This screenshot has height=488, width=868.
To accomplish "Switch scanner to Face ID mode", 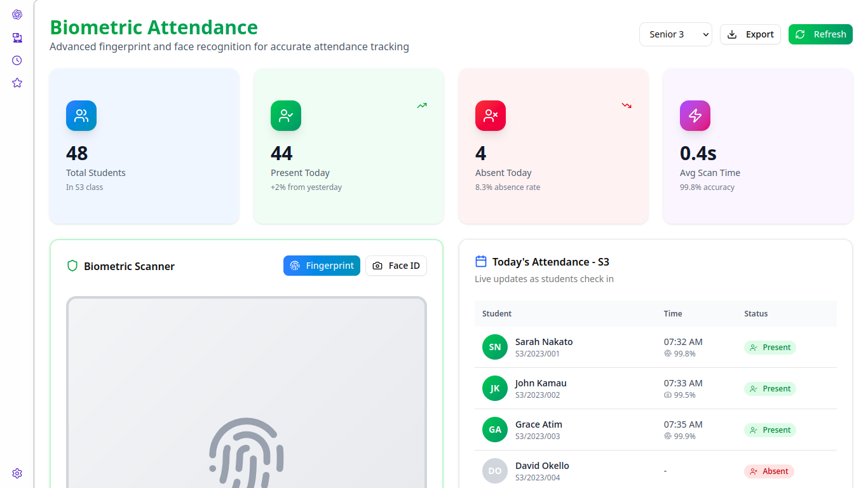I will pos(396,266).
